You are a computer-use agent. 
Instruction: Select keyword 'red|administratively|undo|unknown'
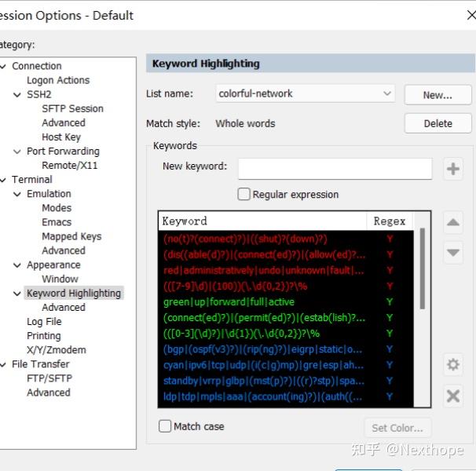pos(286,270)
